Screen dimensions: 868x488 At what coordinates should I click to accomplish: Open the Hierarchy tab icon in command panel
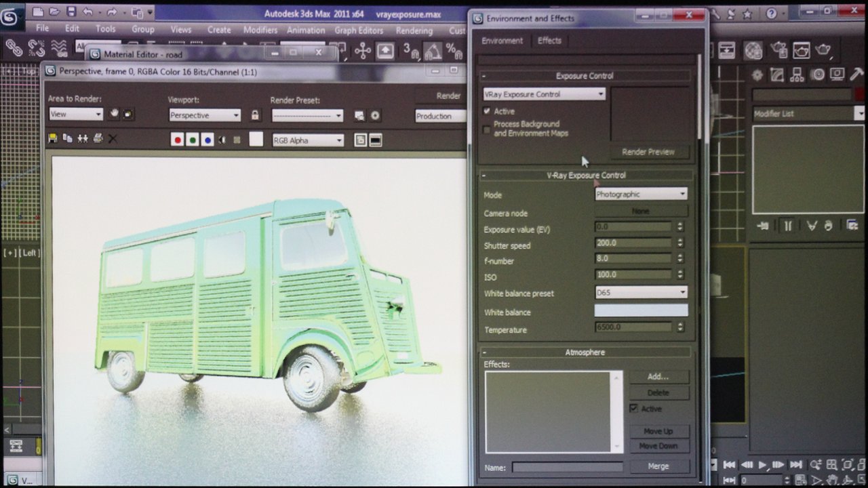797,75
